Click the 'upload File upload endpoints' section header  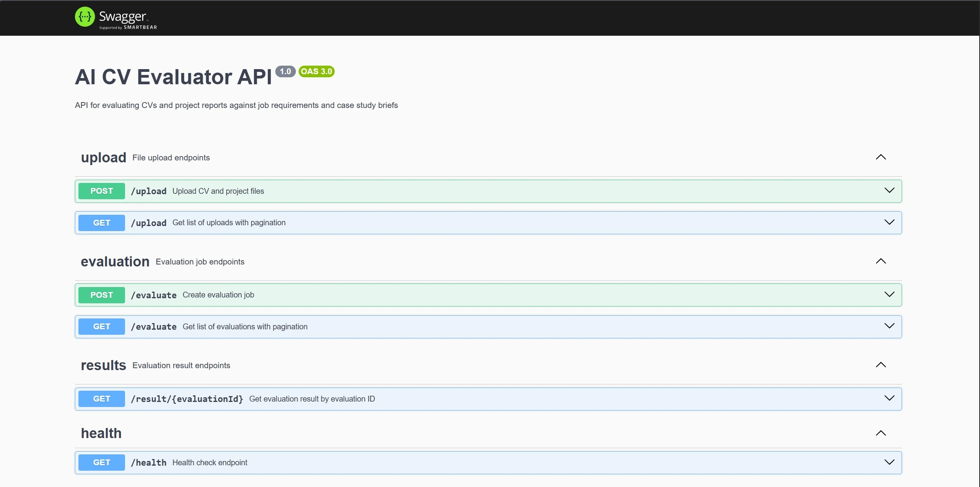point(103,157)
